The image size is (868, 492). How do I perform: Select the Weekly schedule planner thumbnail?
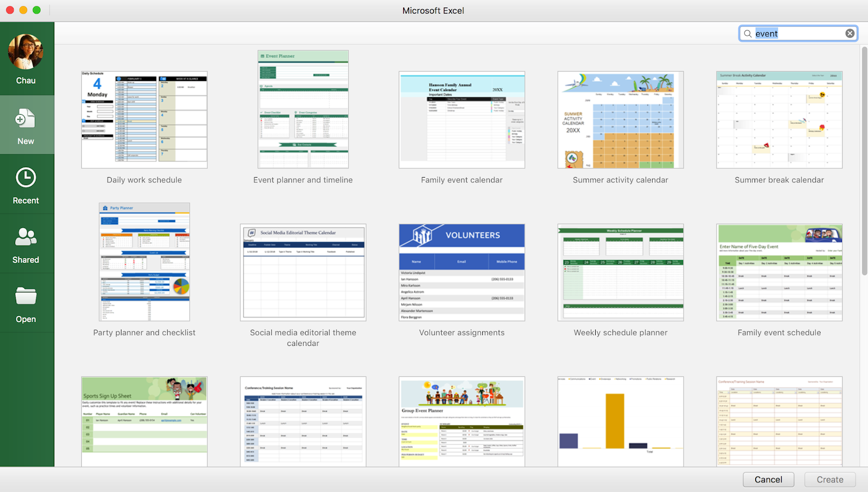[x=621, y=272]
